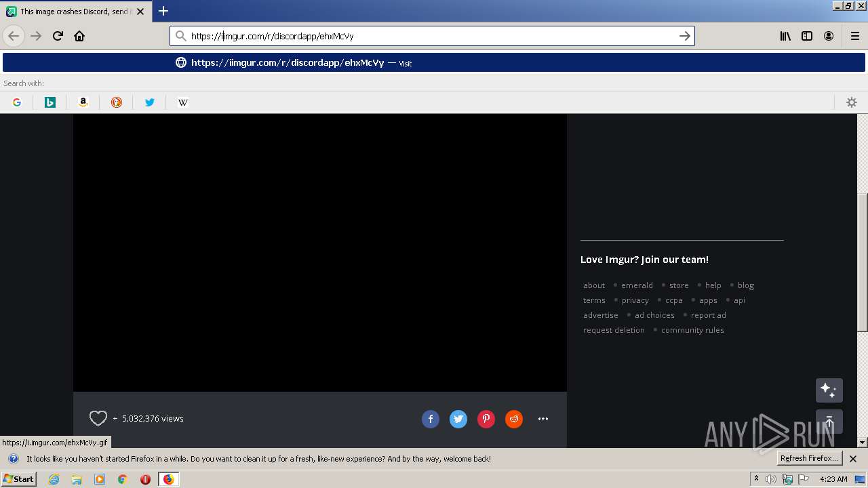This screenshot has height=488, width=868.
Task: Close the 'This image crashes Discord' tab
Action: (140, 12)
